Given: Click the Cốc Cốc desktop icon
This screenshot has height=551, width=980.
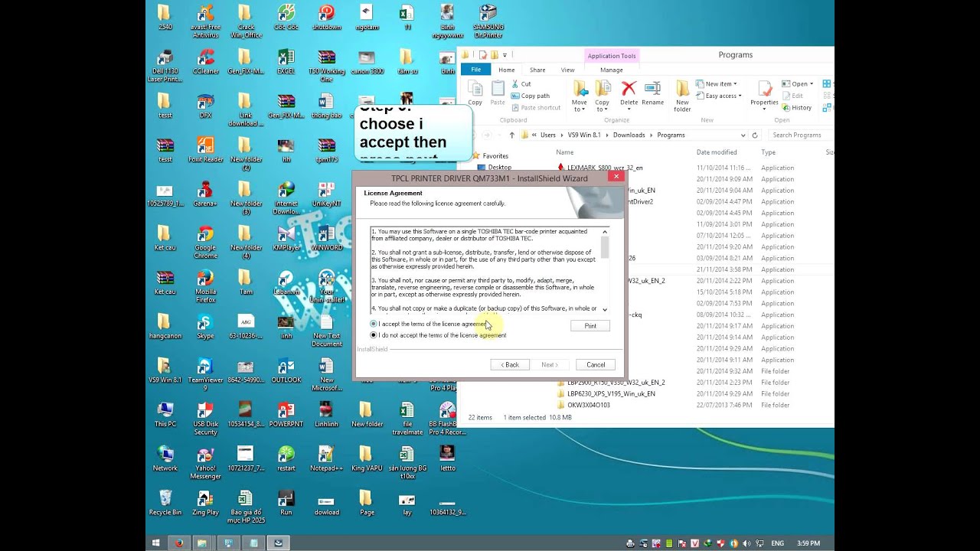Looking at the screenshot, I should point(286,18).
